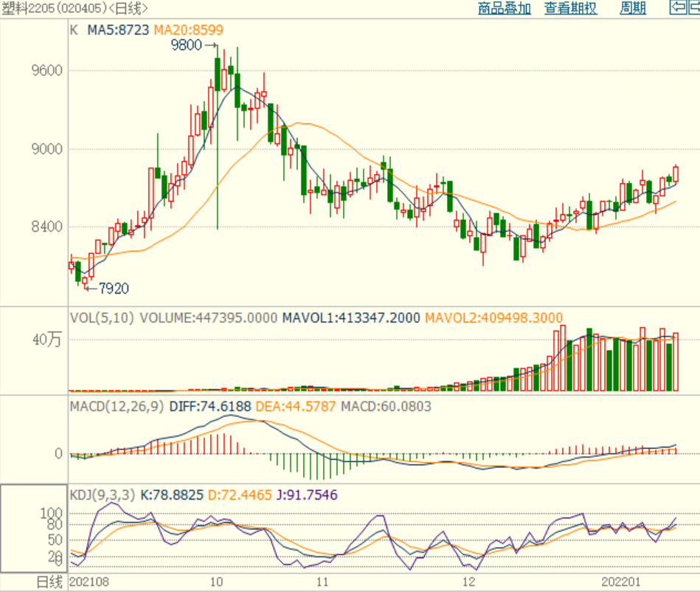Screen dimensions: 700x592
Task: Click the left arrow back icon
Action: [677, 8]
